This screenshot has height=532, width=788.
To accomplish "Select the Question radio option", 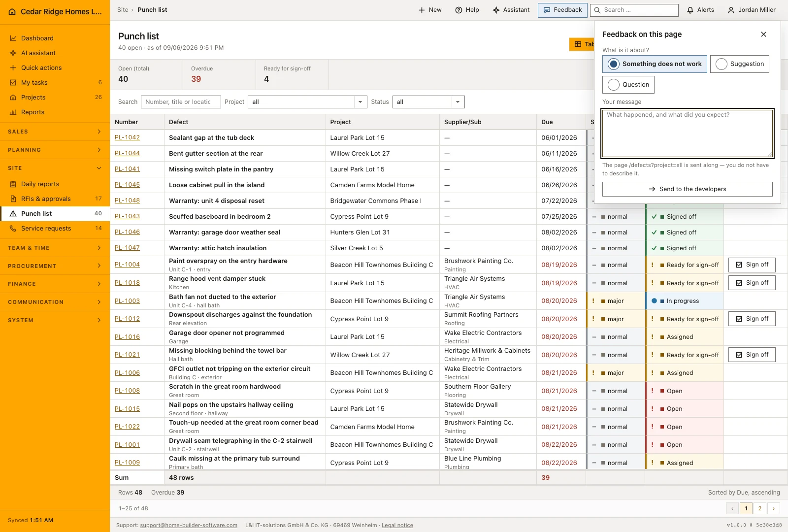I will 628,85.
